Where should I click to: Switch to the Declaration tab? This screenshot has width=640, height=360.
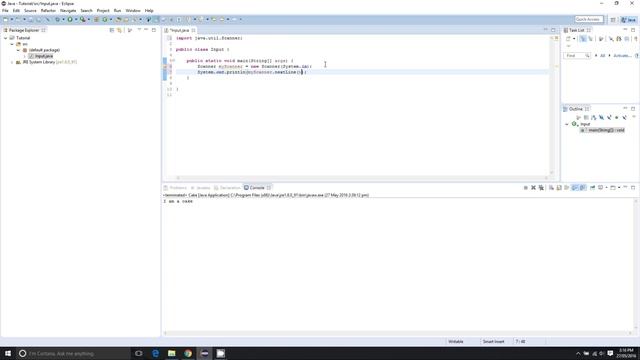227,188
